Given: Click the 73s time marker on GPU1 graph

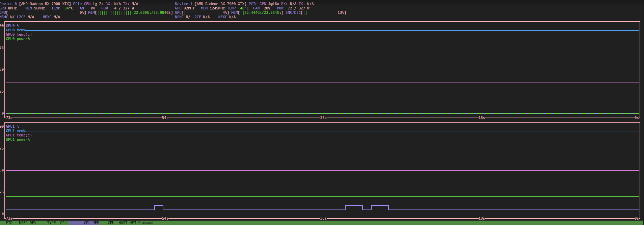Looking at the screenshot, I should [x=9, y=218].
